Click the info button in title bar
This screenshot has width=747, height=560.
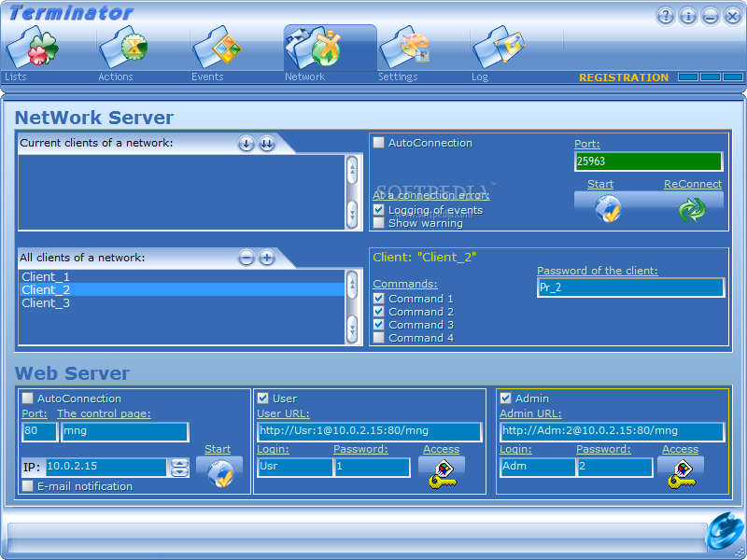point(688,16)
